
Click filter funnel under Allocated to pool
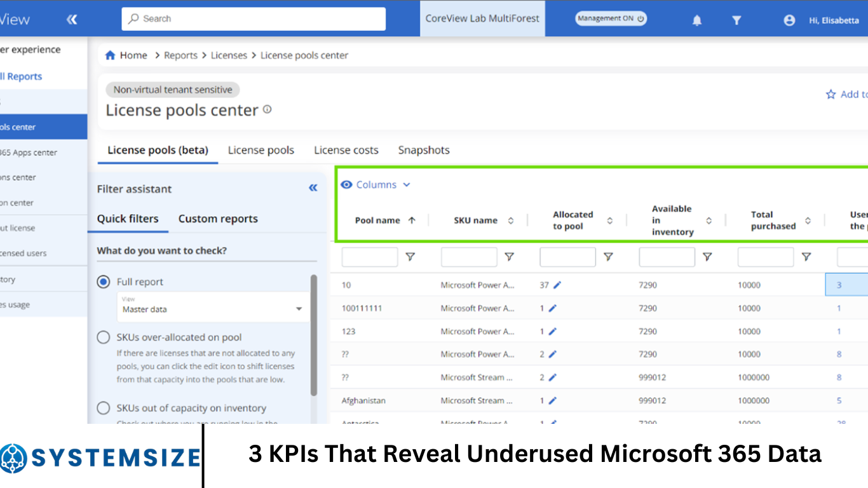point(608,257)
